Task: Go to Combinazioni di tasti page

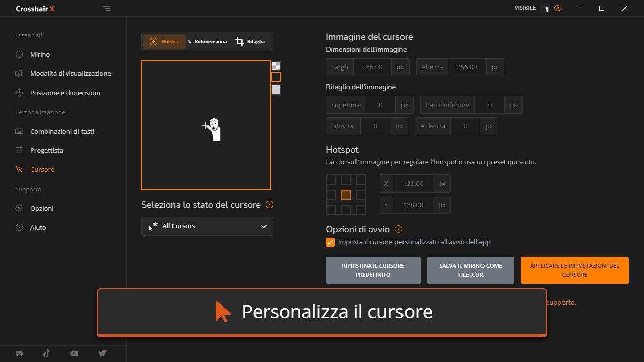Action: coord(62,131)
